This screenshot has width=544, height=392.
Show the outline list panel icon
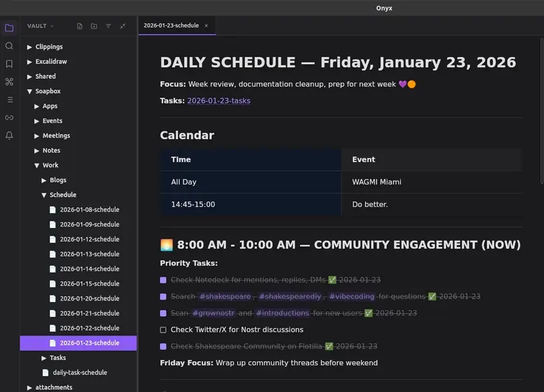[x=9, y=99]
